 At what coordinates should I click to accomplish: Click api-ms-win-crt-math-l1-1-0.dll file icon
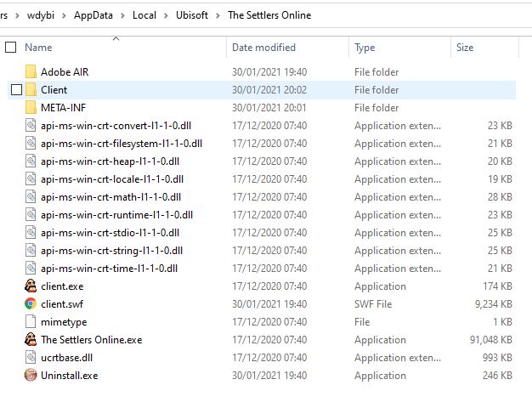pyautogui.click(x=31, y=197)
